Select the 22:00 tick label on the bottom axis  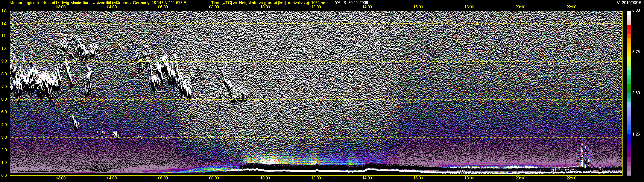click(x=571, y=178)
